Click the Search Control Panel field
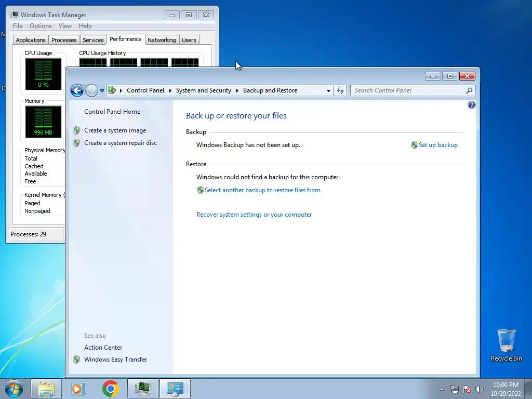Viewport: 532px width, 399px height. (408, 90)
